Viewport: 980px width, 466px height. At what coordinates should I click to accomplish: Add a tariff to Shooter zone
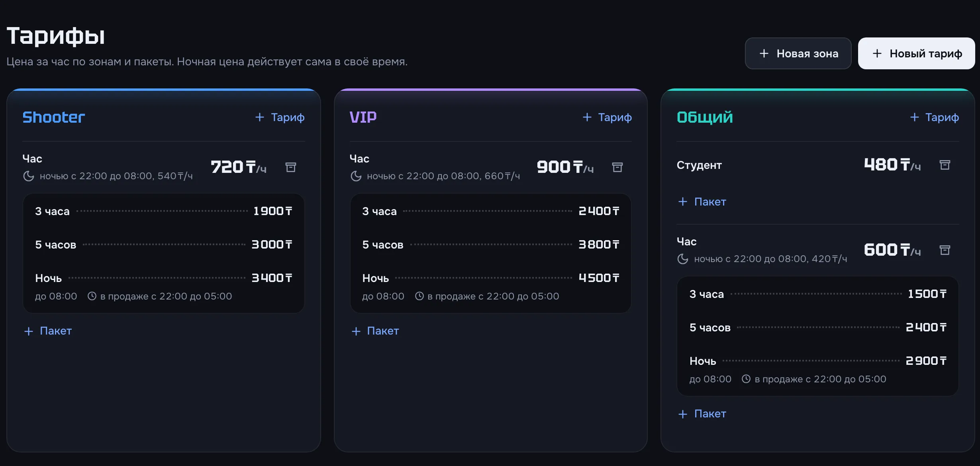pyautogui.click(x=280, y=117)
